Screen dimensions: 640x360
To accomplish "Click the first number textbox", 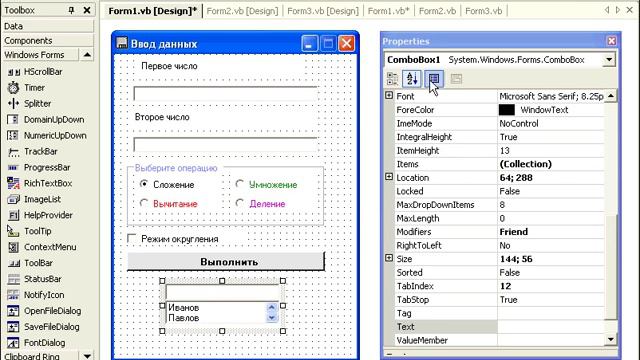I will [225, 93].
